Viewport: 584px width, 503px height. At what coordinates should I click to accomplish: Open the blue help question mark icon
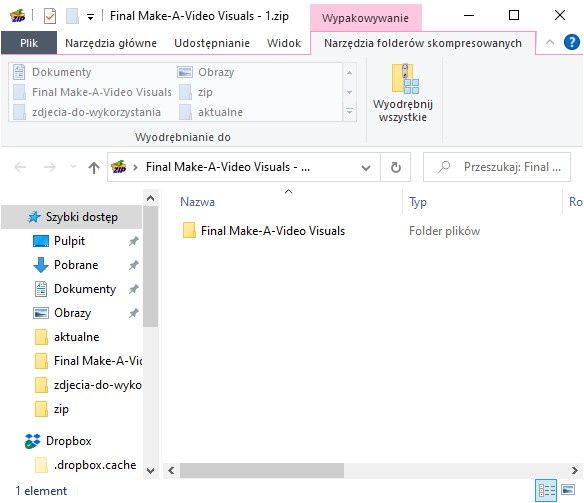tap(572, 42)
